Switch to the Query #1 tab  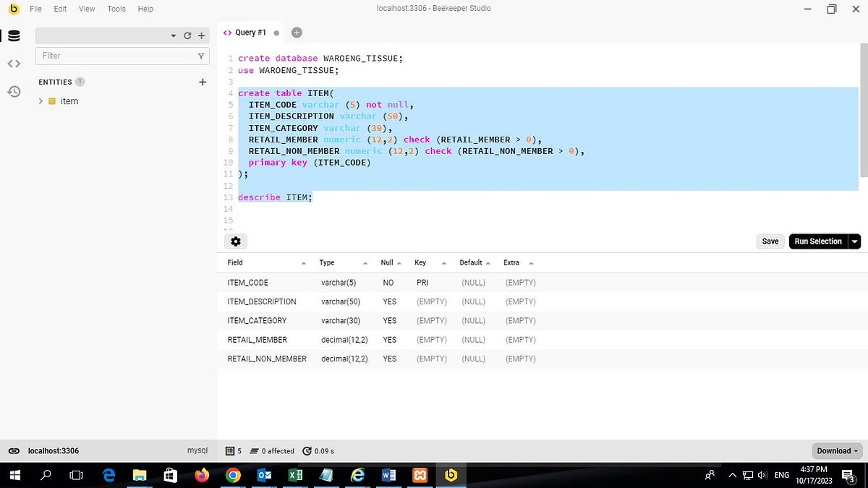249,32
